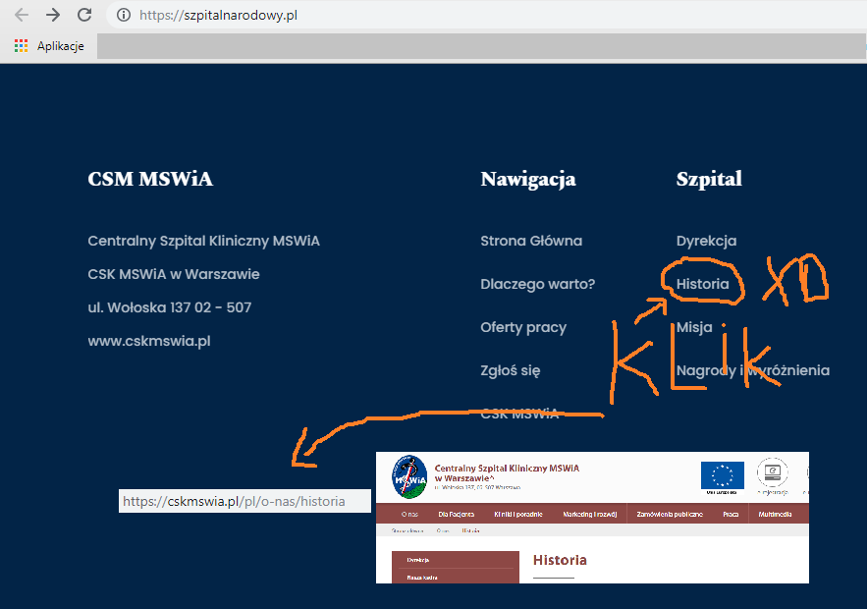Click the EU flag in embedded screenshot

coord(722,475)
